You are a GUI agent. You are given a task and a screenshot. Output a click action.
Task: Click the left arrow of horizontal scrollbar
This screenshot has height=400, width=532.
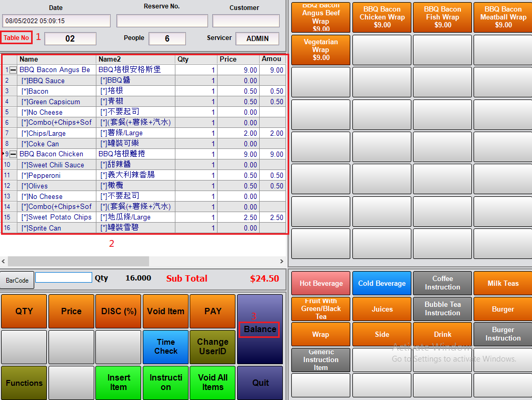coord(3,262)
